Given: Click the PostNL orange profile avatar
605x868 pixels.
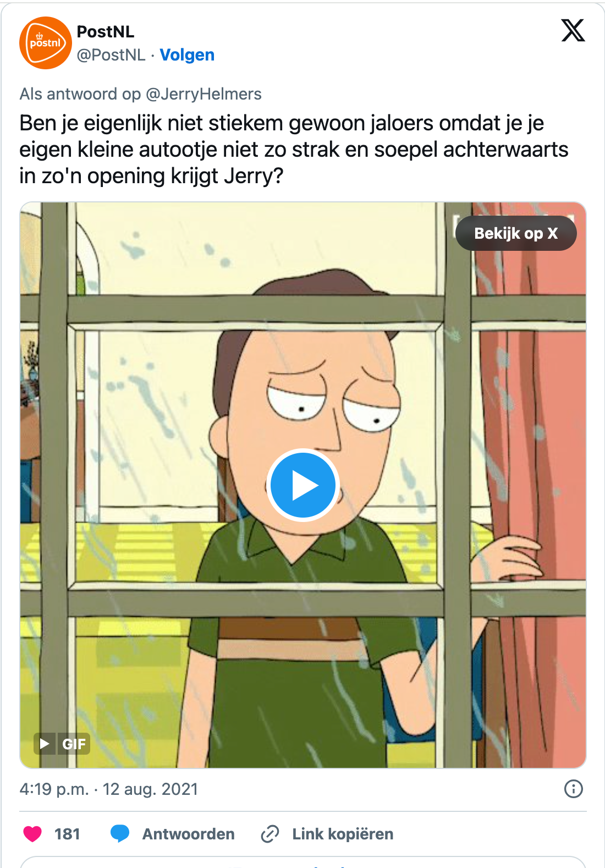Looking at the screenshot, I should click(46, 43).
